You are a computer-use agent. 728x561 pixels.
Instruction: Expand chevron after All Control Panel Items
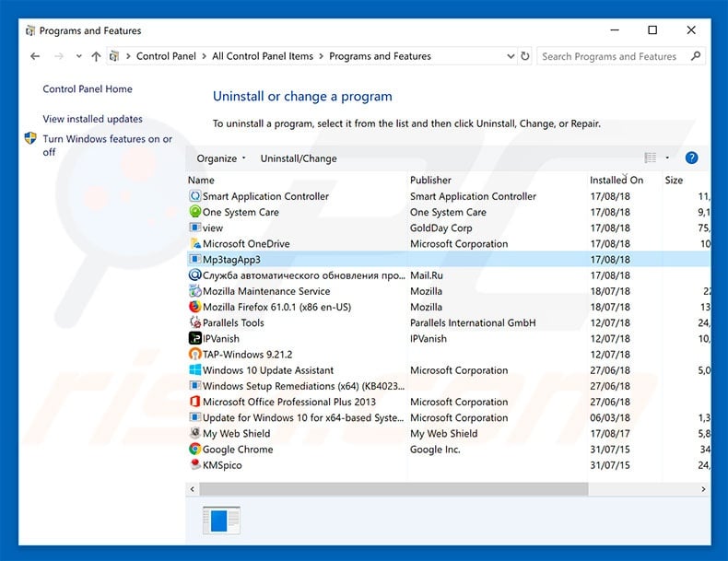pyautogui.click(x=322, y=56)
